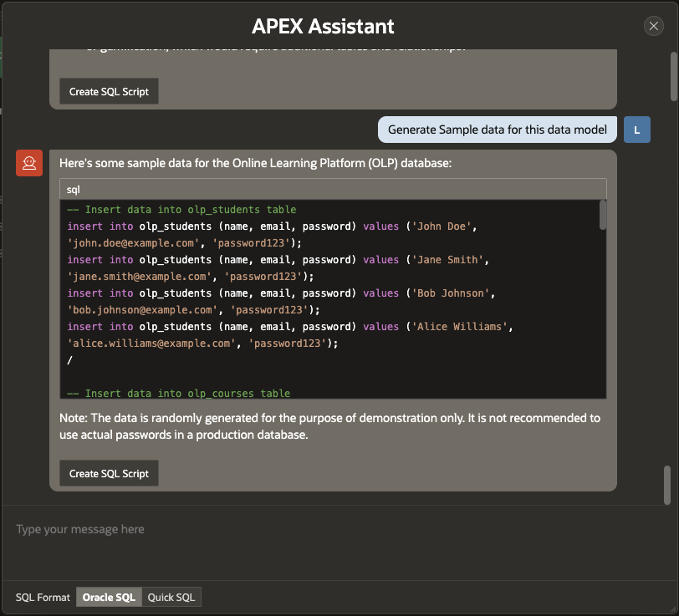Screen dimensions: 679x616
Task: Click the sql language header of the code block
Action: tap(333, 190)
